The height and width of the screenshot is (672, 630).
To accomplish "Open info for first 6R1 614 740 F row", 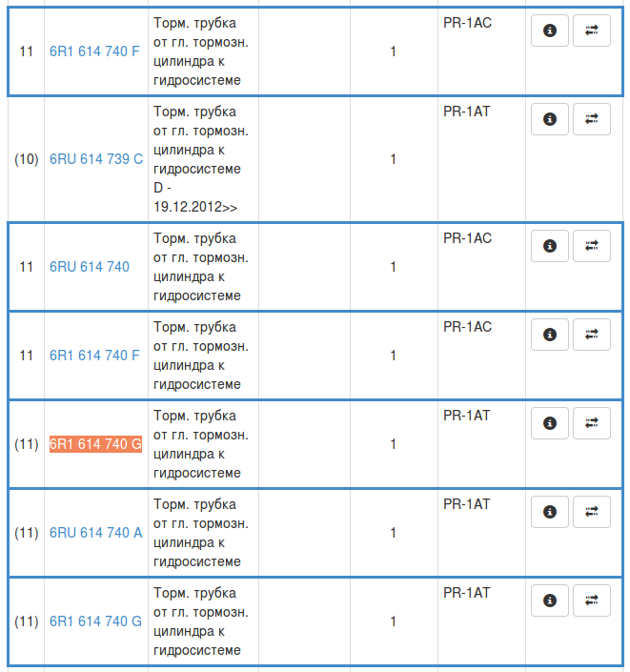I will tap(549, 31).
